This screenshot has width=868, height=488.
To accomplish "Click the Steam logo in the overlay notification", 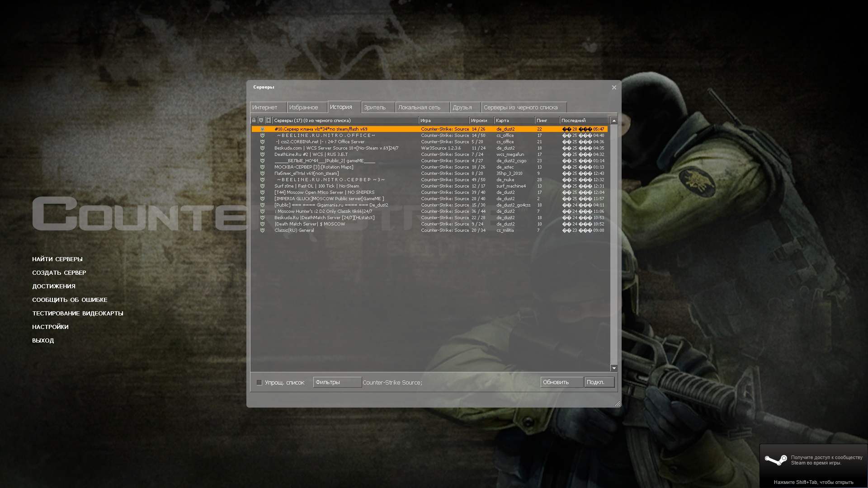I will pyautogui.click(x=775, y=460).
